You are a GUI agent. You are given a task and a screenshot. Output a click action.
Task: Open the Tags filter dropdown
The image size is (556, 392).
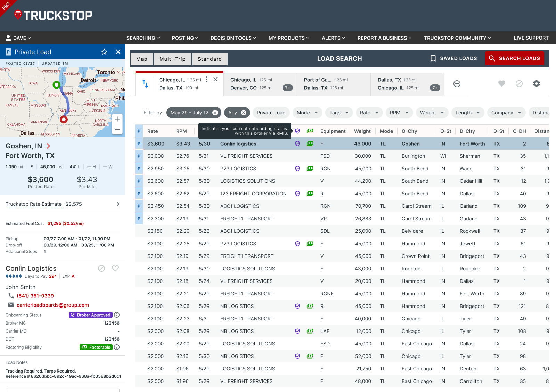[x=339, y=113]
